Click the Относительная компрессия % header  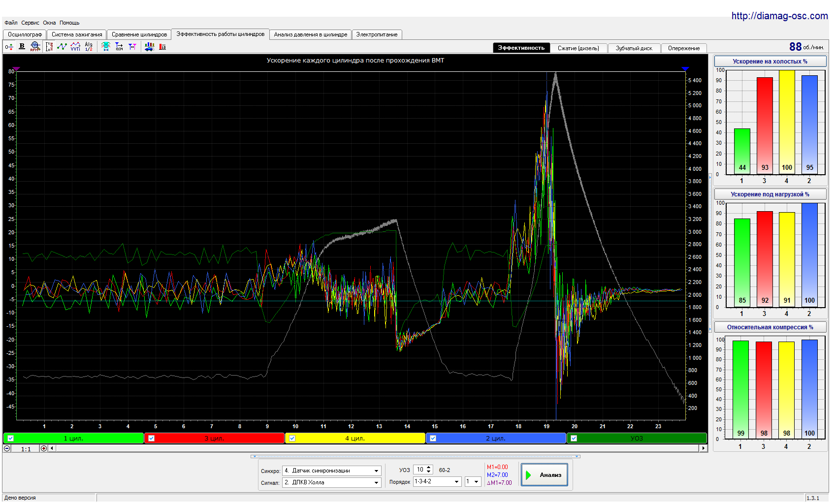tap(770, 327)
